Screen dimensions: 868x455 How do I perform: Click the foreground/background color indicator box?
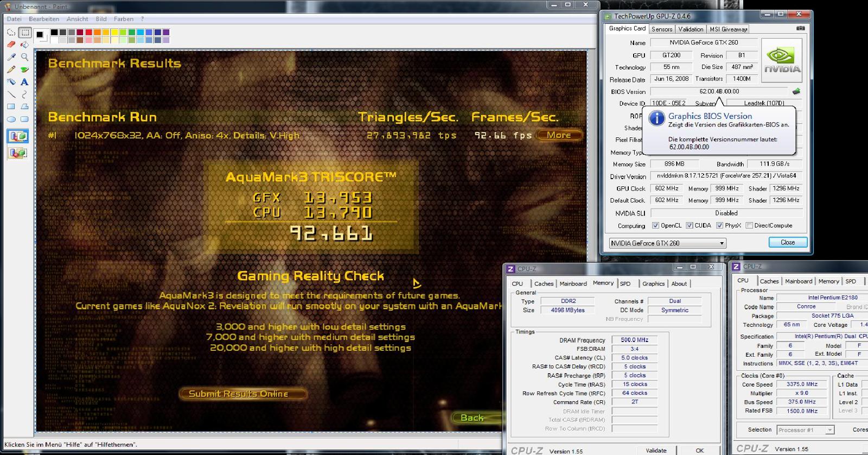click(x=41, y=36)
